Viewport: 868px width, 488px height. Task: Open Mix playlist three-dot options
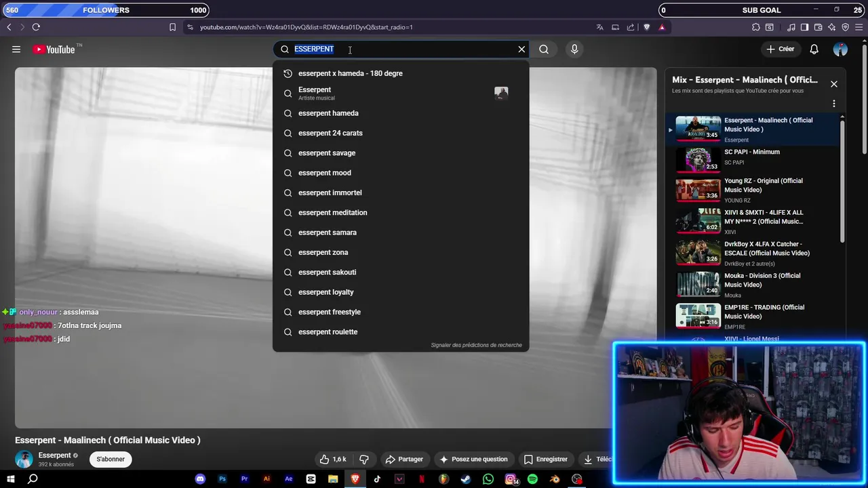coord(834,104)
